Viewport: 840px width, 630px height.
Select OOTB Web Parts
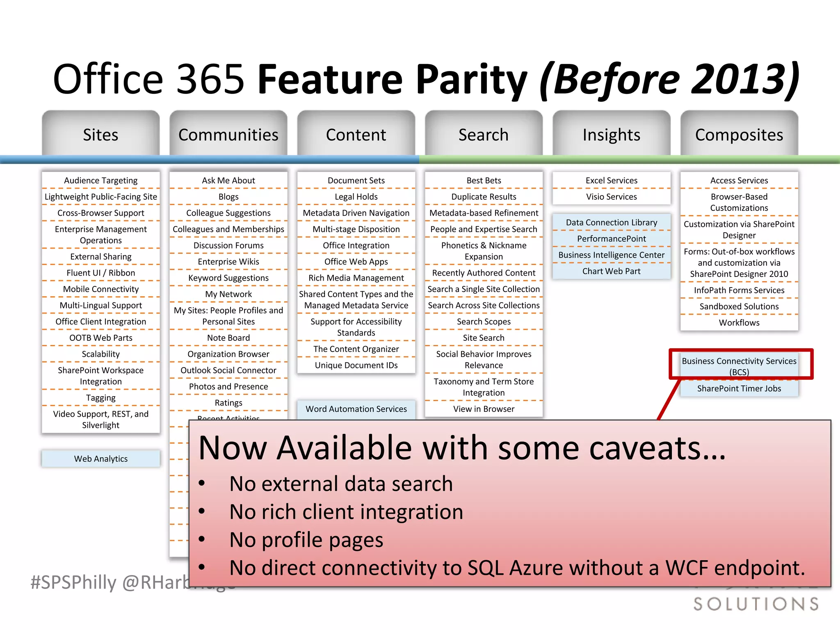click(100, 338)
